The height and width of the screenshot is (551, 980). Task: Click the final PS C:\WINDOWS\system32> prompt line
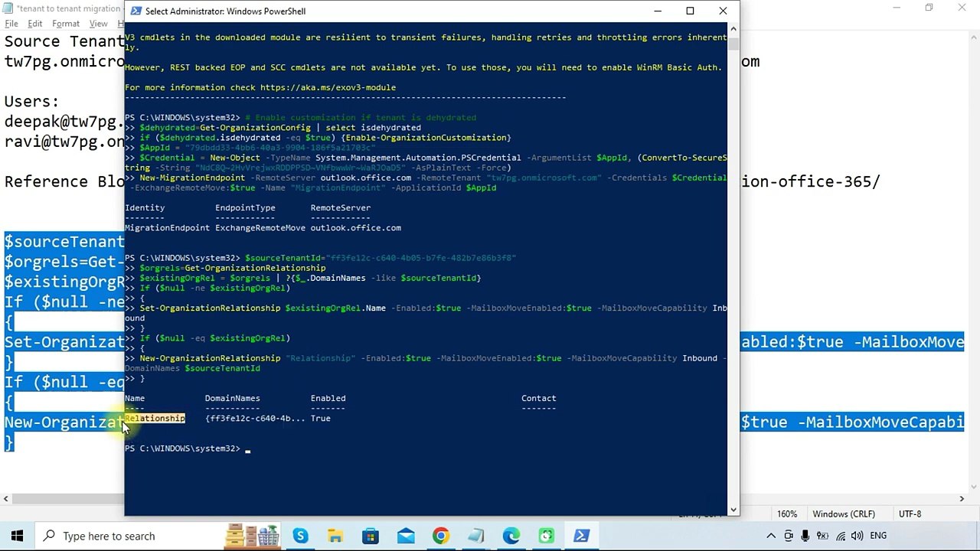[x=182, y=448]
